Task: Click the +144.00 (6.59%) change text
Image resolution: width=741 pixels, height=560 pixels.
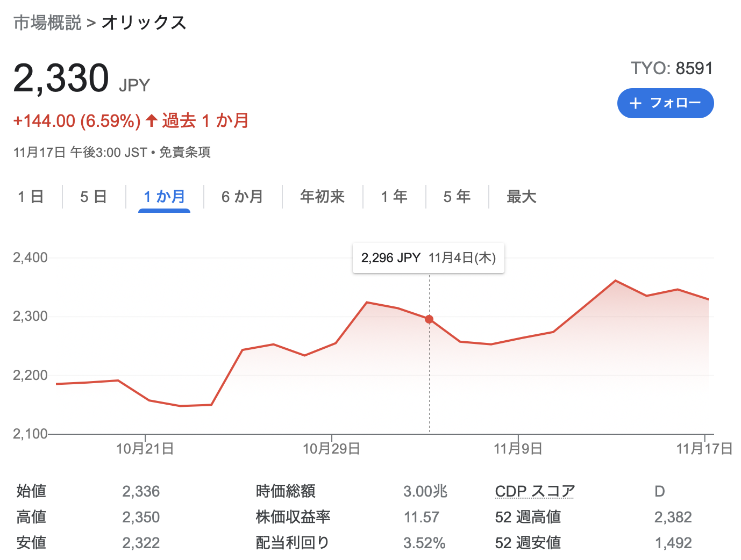Action: [x=77, y=121]
